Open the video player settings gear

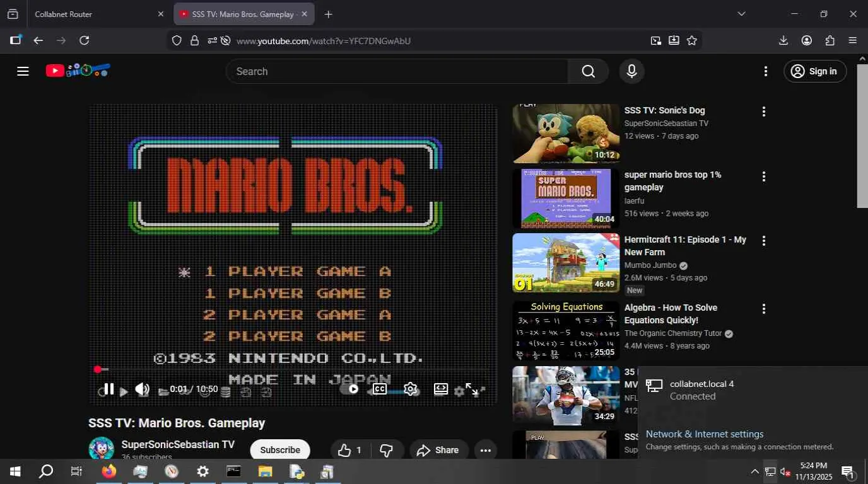click(x=410, y=389)
